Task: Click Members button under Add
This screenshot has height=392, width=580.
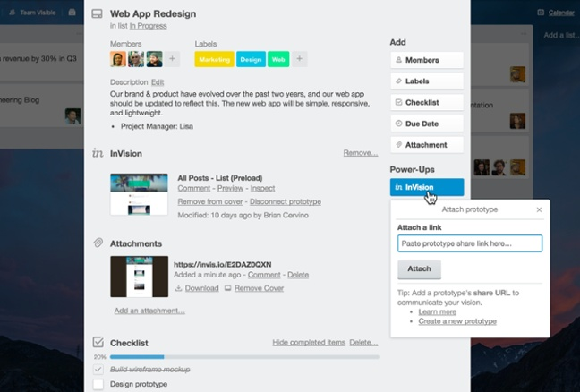Action: click(427, 60)
